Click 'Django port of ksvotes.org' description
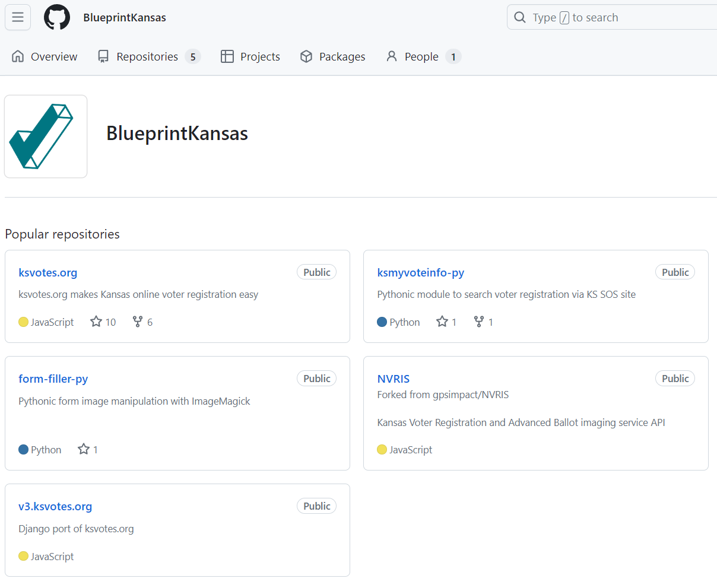 click(x=76, y=529)
